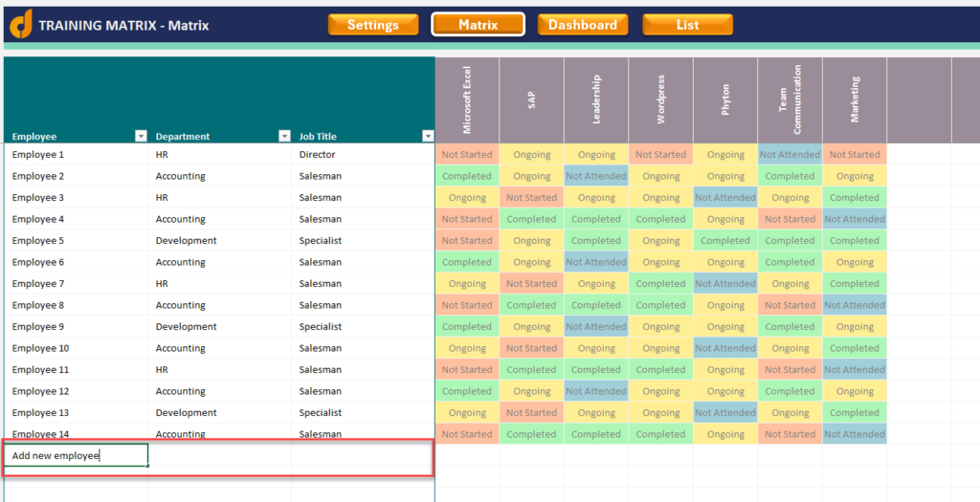The image size is (980, 502).
Task: Select the Microsoft Excel training column header
Action: point(467,99)
